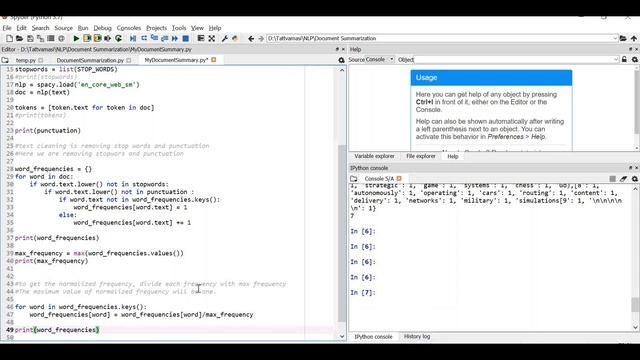Open the IPython console options gear

click(x=635, y=179)
